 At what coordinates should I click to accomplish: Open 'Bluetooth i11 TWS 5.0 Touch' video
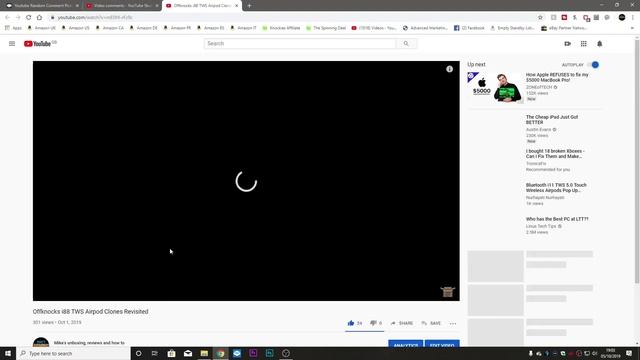point(556,188)
